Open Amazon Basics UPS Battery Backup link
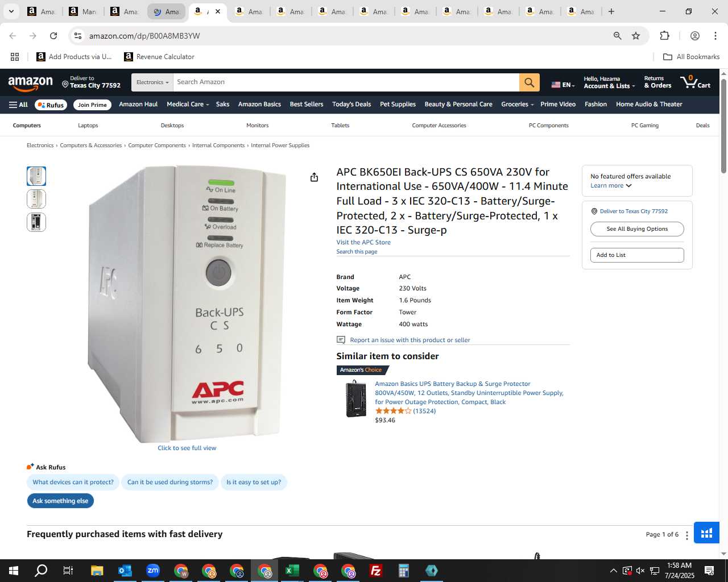728x582 pixels. click(469, 393)
